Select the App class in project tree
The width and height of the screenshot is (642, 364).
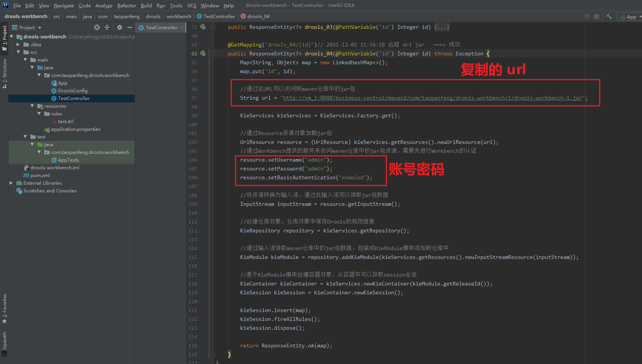pos(62,83)
